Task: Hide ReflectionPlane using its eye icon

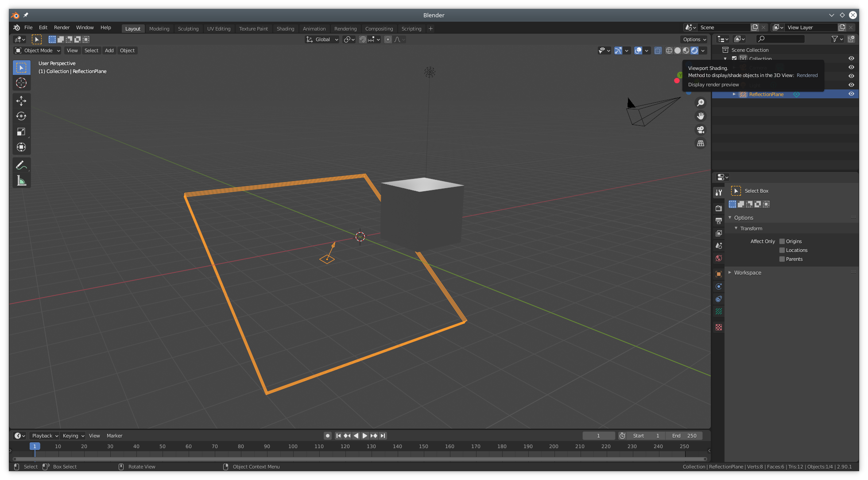Action: click(851, 94)
